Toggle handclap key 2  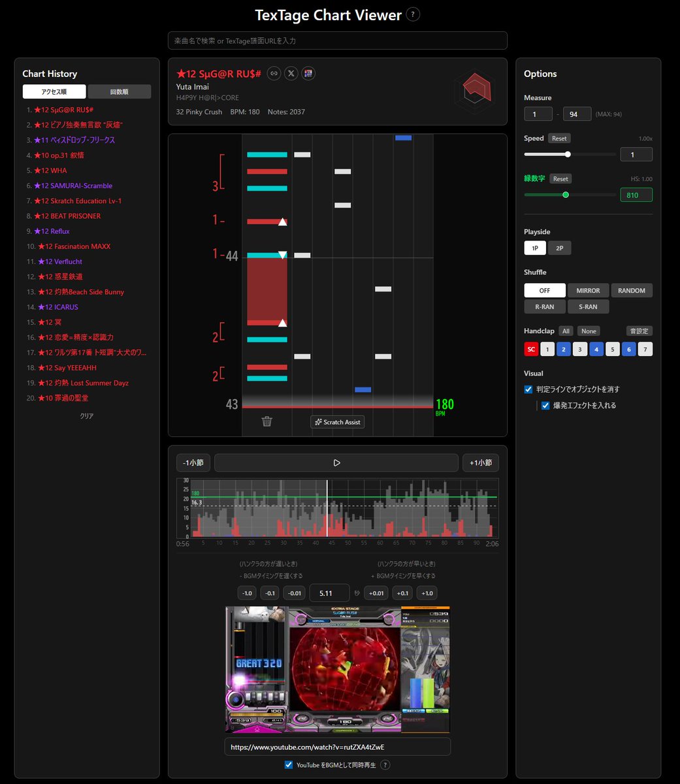tap(564, 350)
